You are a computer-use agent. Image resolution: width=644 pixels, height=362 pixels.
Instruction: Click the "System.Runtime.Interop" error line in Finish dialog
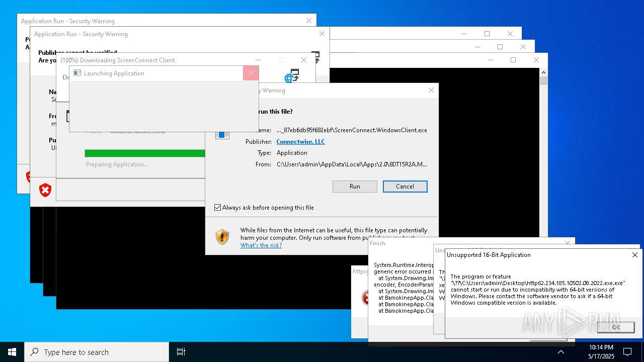(x=403, y=265)
